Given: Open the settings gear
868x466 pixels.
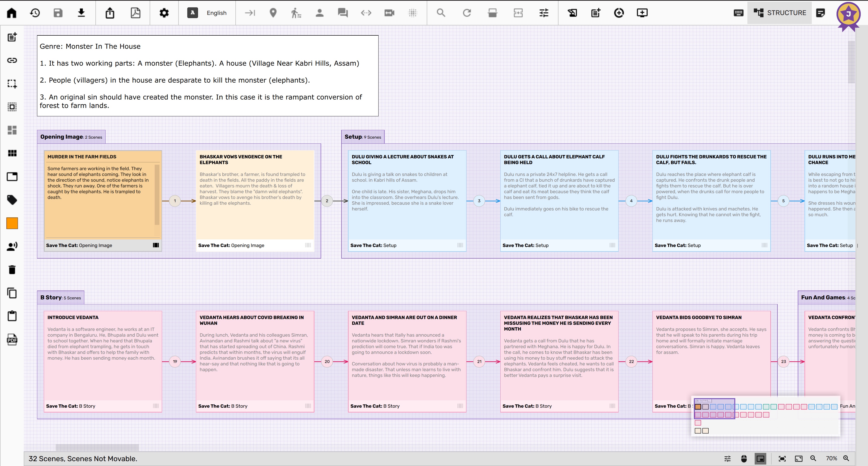Looking at the screenshot, I should (x=164, y=13).
